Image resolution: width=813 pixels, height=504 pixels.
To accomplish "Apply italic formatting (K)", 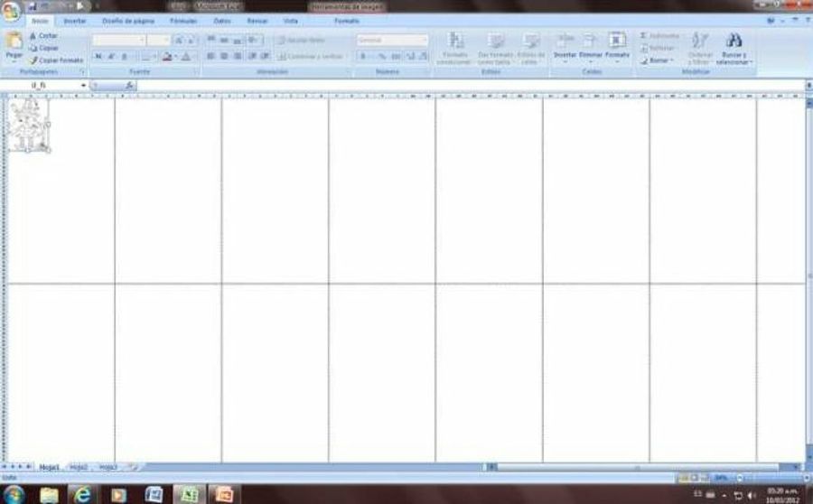I will [x=111, y=57].
